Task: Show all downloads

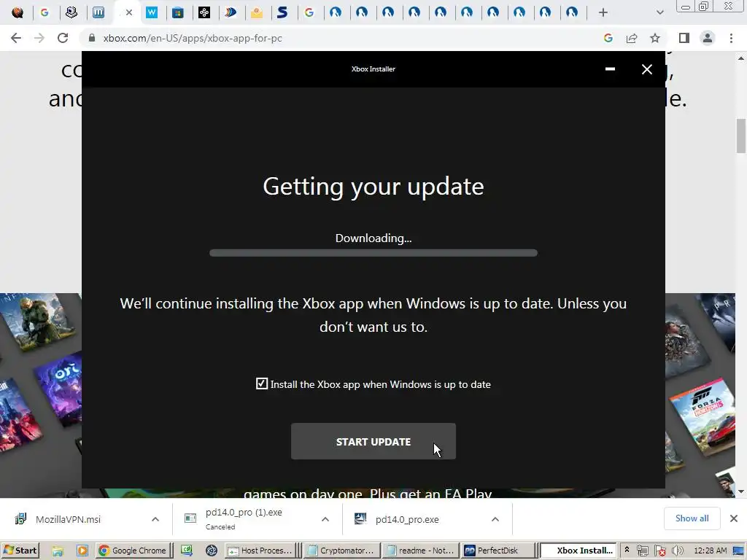Action: [x=692, y=518]
